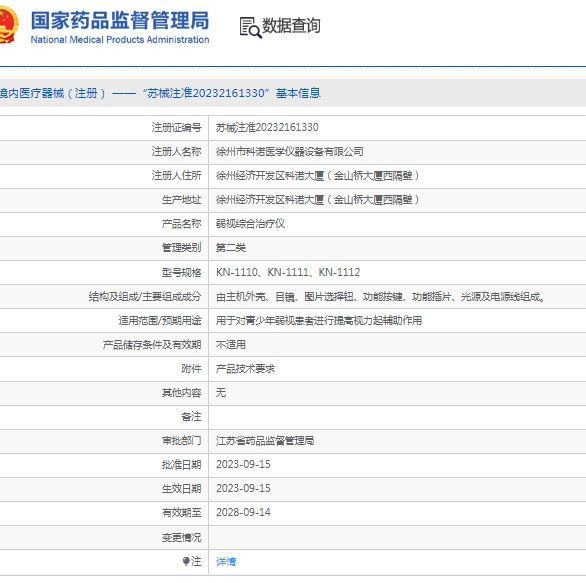Open the 详情 link
The height and width of the screenshot is (583, 586).
click(x=226, y=561)
